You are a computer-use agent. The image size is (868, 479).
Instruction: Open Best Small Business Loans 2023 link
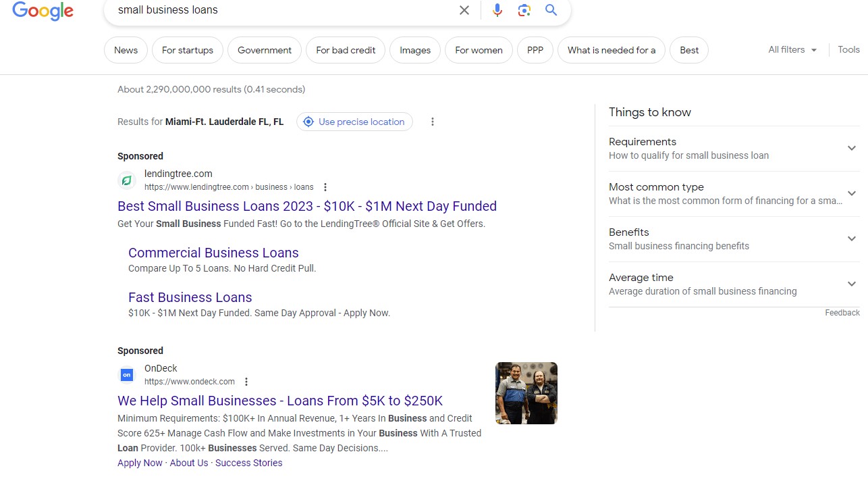click(x=307, y=206)
